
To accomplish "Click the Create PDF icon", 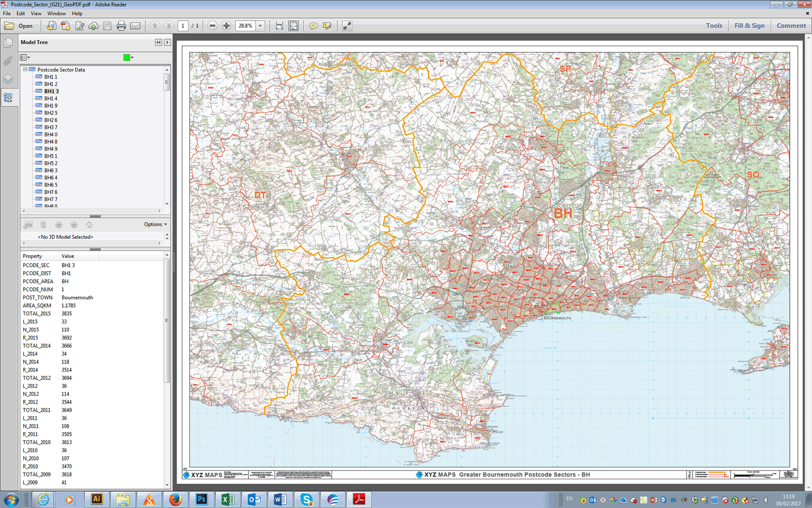I will coord(66,25).
